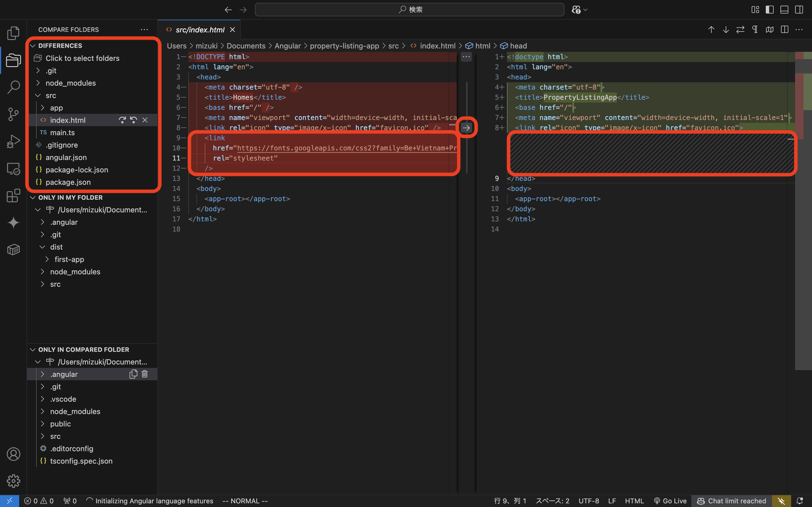The image size is (812, 507).
Task: Open Source Control view
Action: (x=14, y=114)
